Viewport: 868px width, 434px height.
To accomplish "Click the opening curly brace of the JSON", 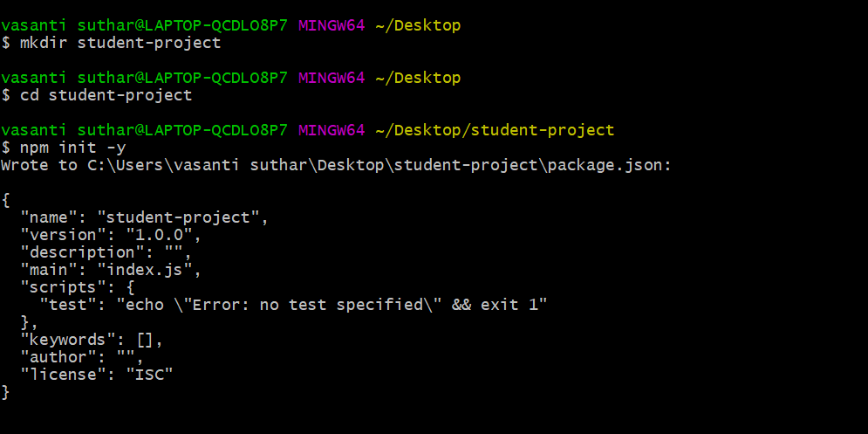I will pos(6,200).
